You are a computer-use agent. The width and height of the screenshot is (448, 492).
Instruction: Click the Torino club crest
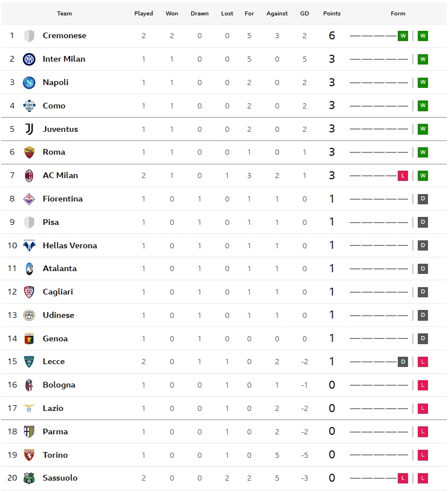pos(29,455)
